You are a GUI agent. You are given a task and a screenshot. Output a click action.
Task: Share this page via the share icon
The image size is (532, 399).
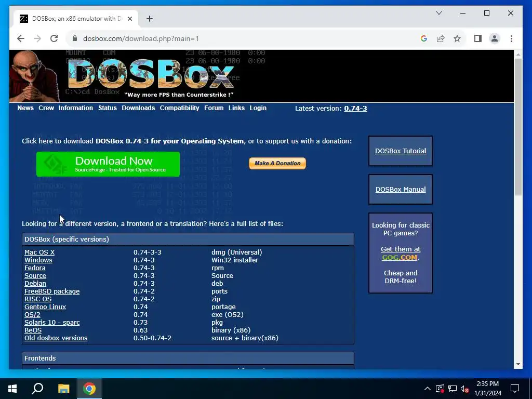pyautogui.click(x=441, y=38)
